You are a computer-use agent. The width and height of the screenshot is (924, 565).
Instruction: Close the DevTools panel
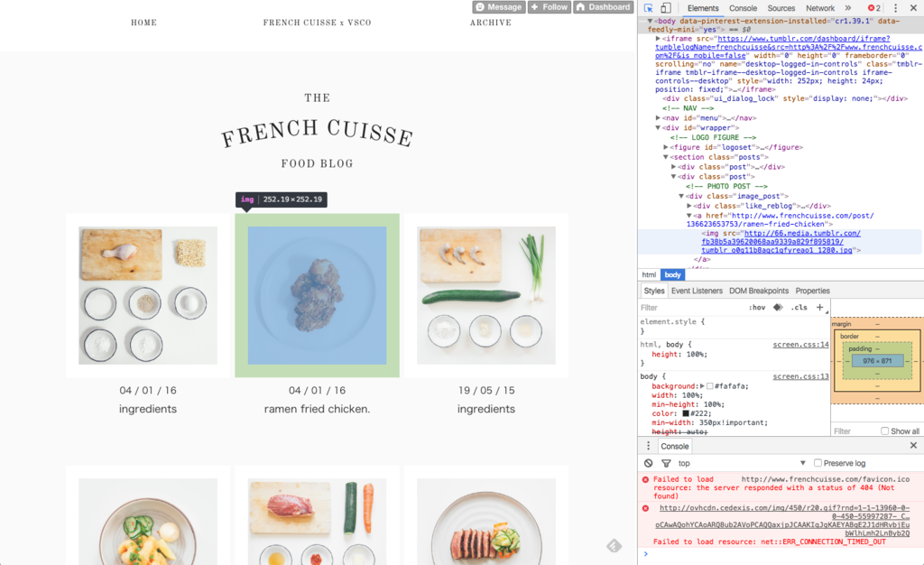[913, 7]
